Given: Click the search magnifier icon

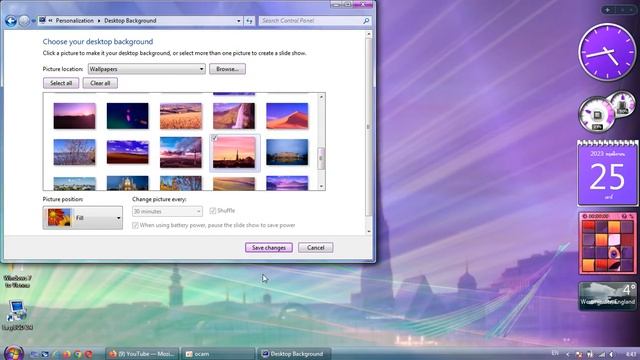Looking at the screenshot, I should 366,20.
